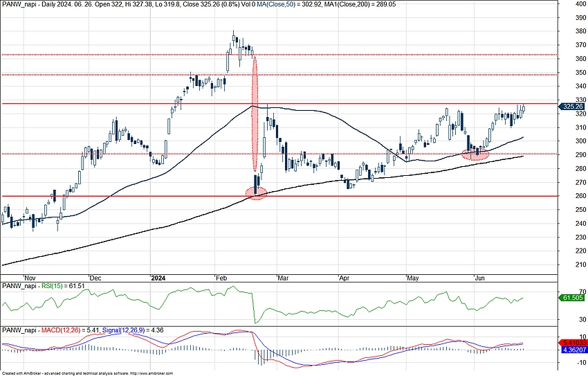Click the Apr label on the date axis
The width and height of the screenshot is (588, 376).
344,278
